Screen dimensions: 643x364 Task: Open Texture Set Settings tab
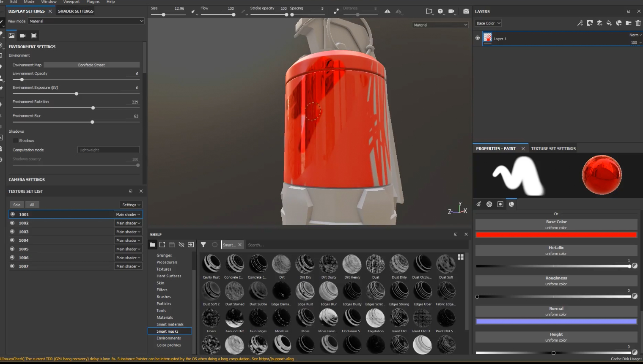[x=553, y=149]
